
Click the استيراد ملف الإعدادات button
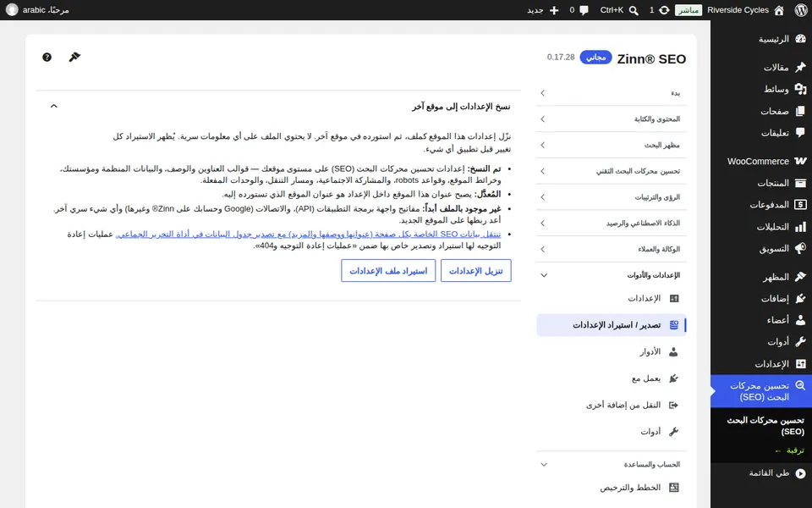[388, 271]
